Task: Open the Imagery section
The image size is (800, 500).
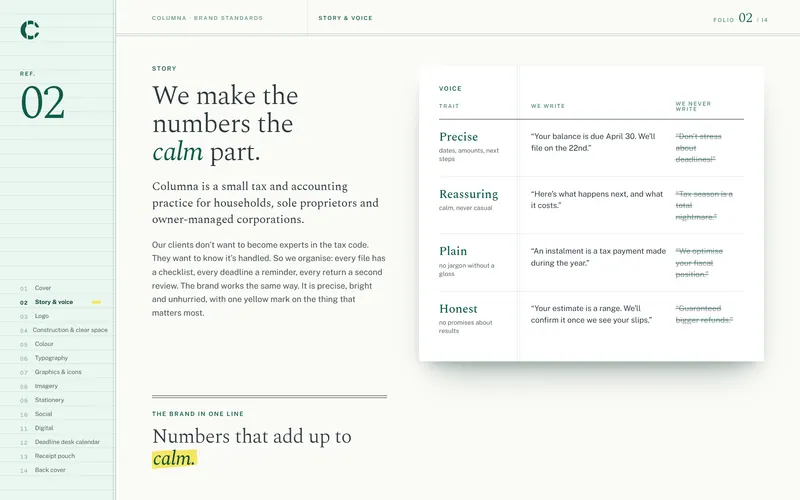Action: tap(46, 386)
